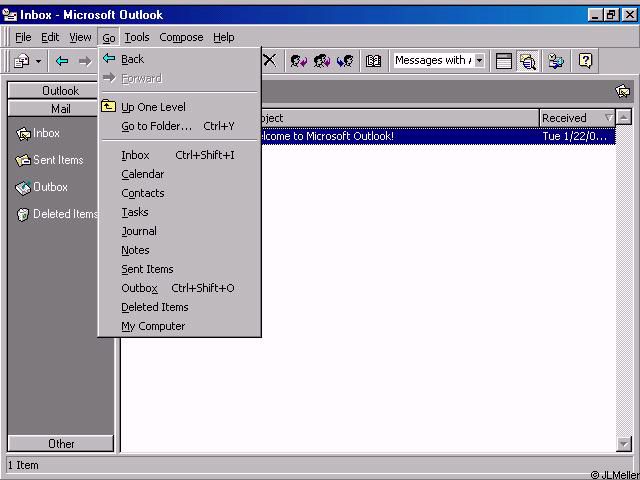Select Outbox in the Go menu
The height and width of the screenshot is (480, 640).
[180, 288]
